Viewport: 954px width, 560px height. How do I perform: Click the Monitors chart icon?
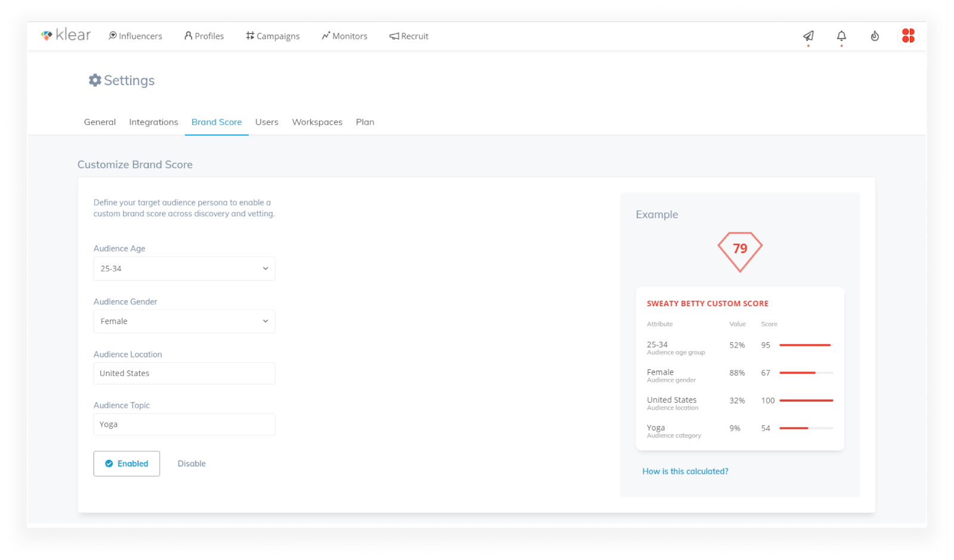[x=326, y=36]
